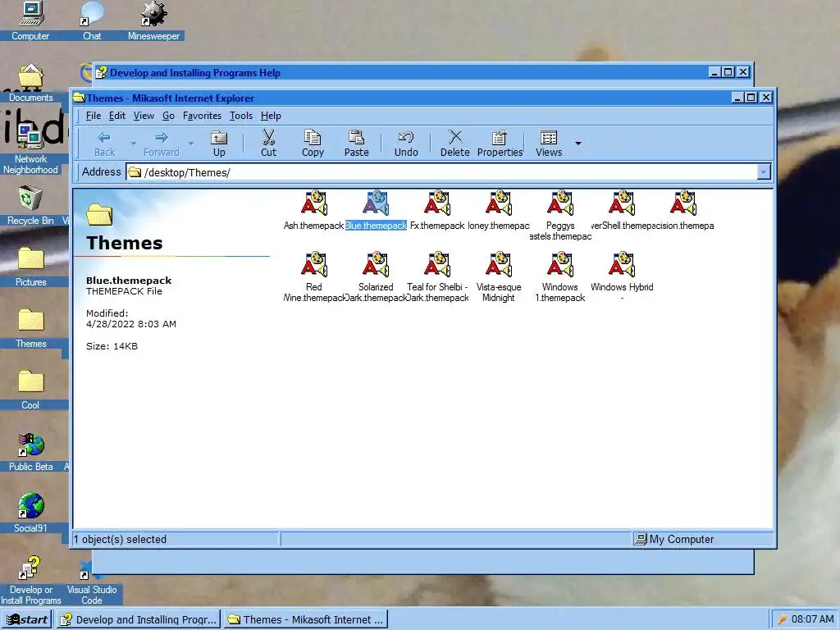Select the Peggys Pastels themepack
This screenshot has height=630, width=840.
click(560, 216)
